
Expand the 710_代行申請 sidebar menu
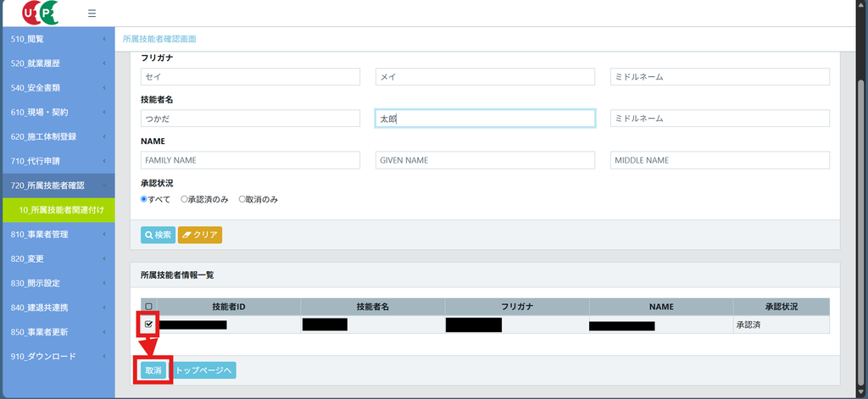coord(58,161)
